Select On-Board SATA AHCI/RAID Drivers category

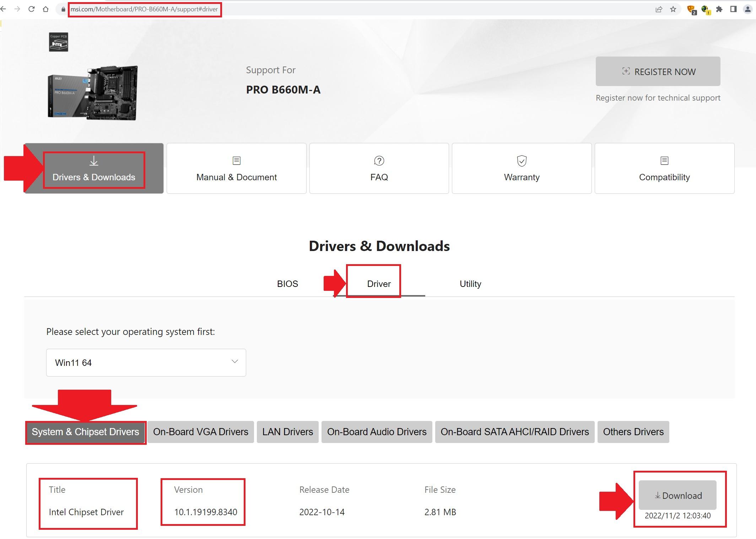[515, 432]
